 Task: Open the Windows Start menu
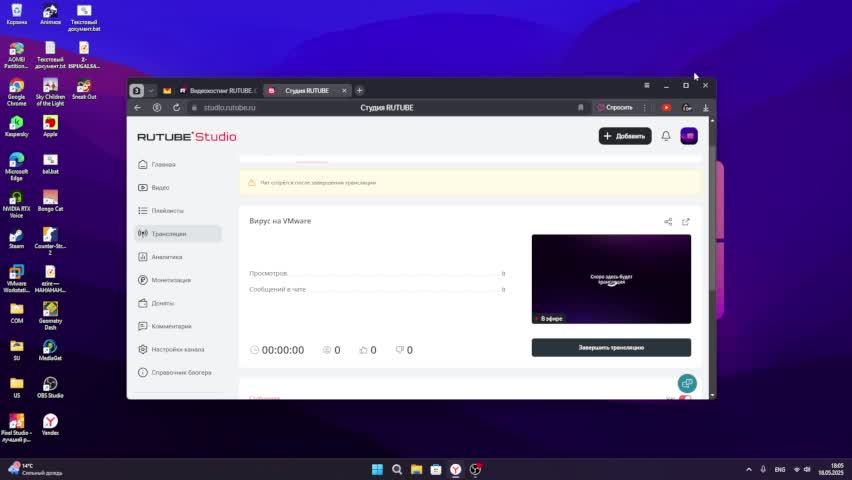point(377,469)
